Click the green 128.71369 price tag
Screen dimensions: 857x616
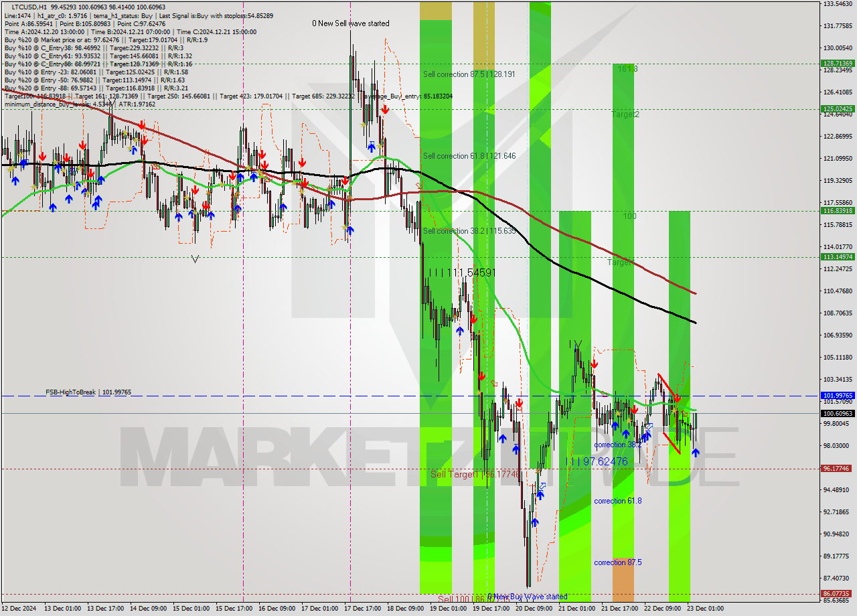tap(838, 63)
